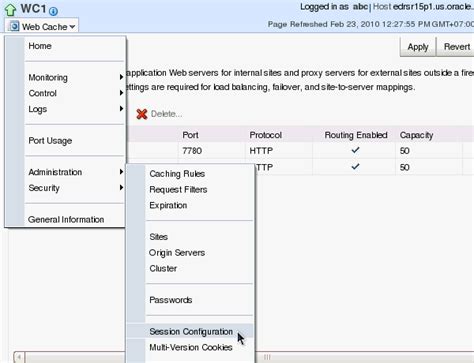Image resolution: width=474 pixels, height=363 pixels.
Task: Select Session Configuration menu entry
Action: point(191,331)
